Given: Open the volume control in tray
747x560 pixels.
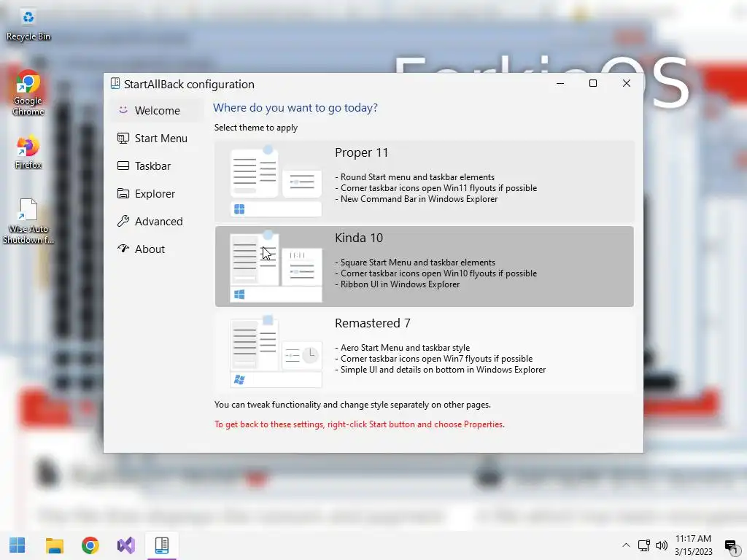Looking at the screenshot, I should tap(661, 545).
